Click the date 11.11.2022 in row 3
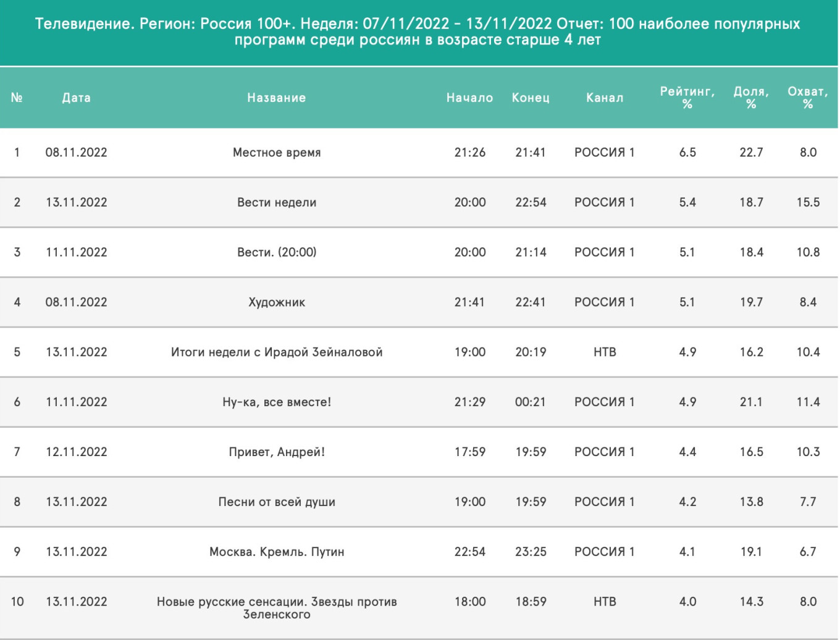This screenshot has width=840, height=640. (77, 252)
